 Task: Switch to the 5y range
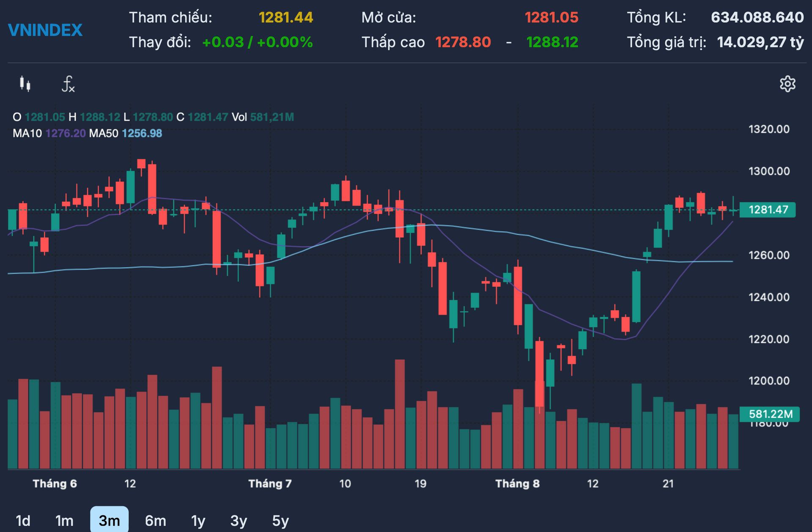(280, 521)
